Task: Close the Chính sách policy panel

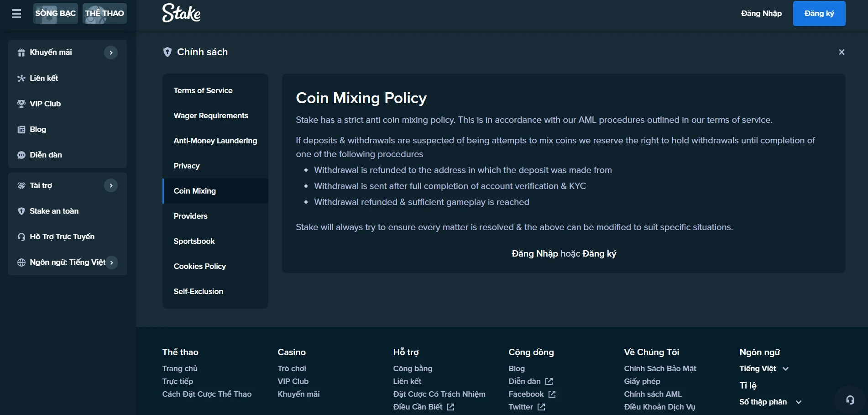Action: click(x=842, y=52)
